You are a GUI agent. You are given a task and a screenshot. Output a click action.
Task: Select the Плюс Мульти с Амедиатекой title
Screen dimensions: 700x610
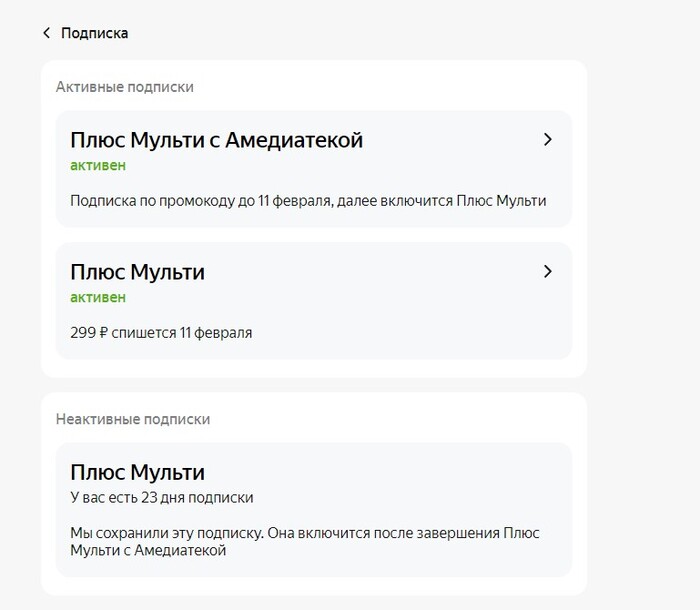(x=216, y=140)
